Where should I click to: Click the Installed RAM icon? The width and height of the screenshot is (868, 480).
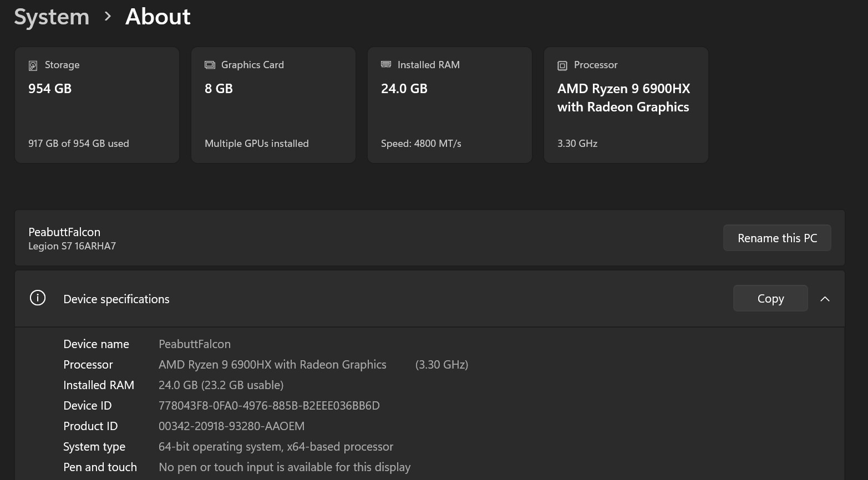point(386,64)
